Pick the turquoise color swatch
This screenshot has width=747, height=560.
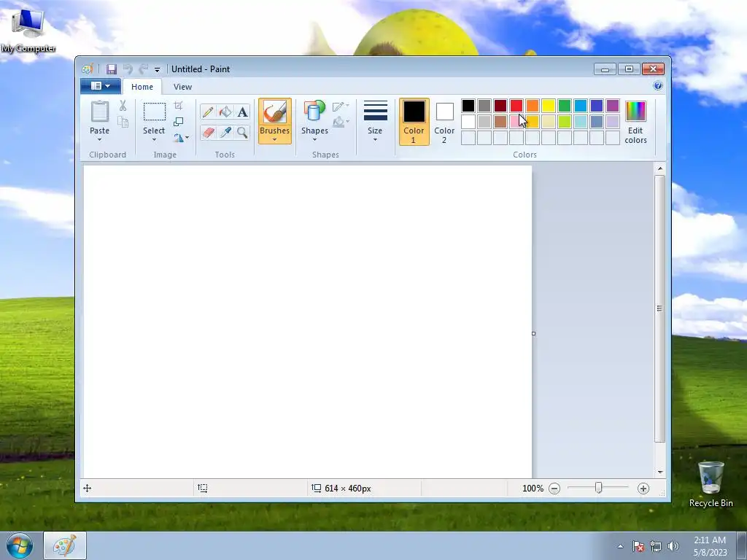(x=580, y=106)
